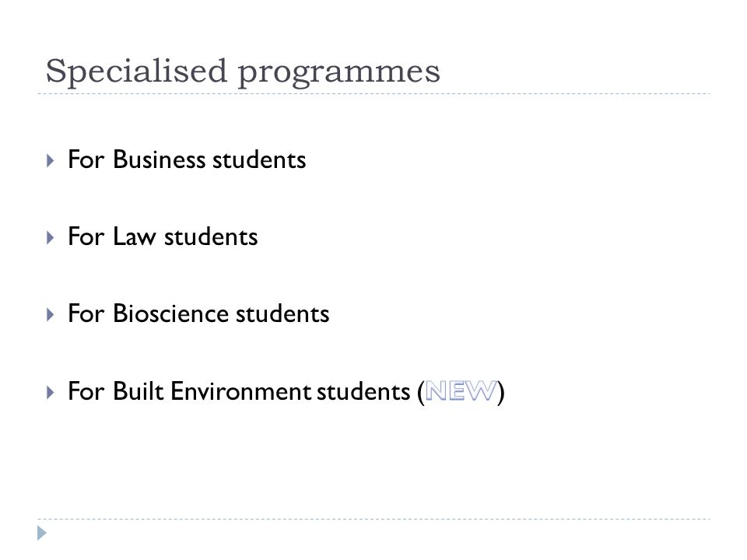Click the arrow bullet before Business students

pos(51,160)
